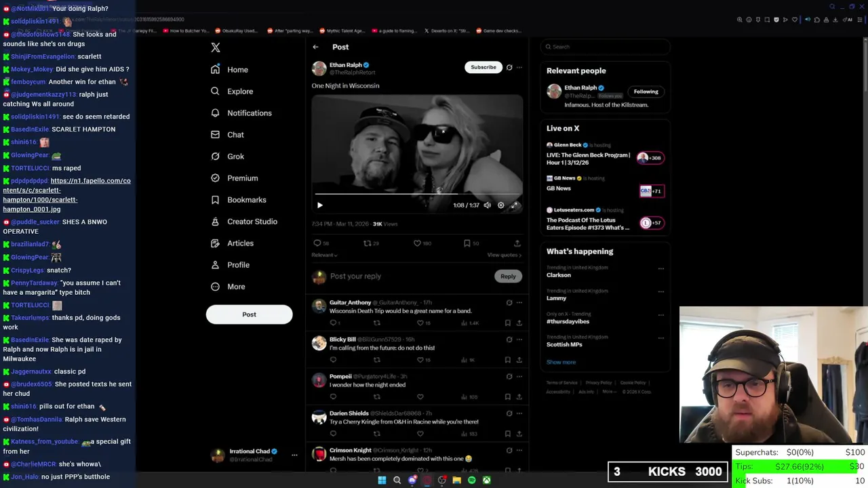Open Creator Studio
This screenshot has height=488, width=868.
pyautogui.click(x=243, y=222)
